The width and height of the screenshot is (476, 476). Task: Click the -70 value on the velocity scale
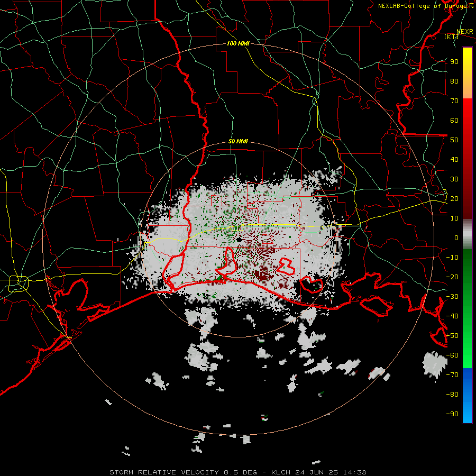click(x=452, y=375)
